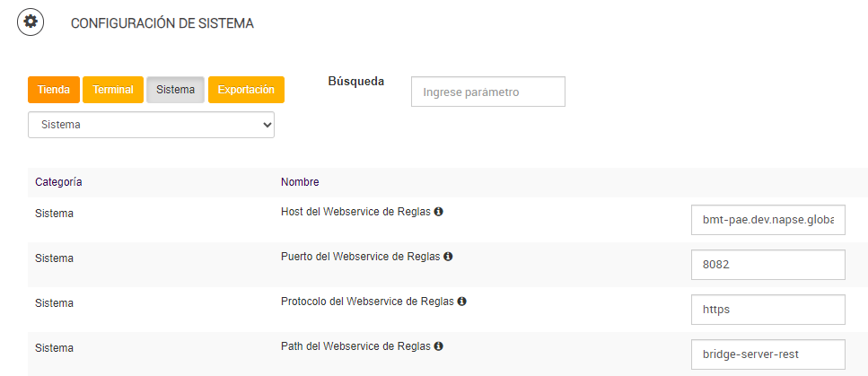Show info for Puerto del Webservice de Reglas
868x376 pixels.
coord(448,257)
